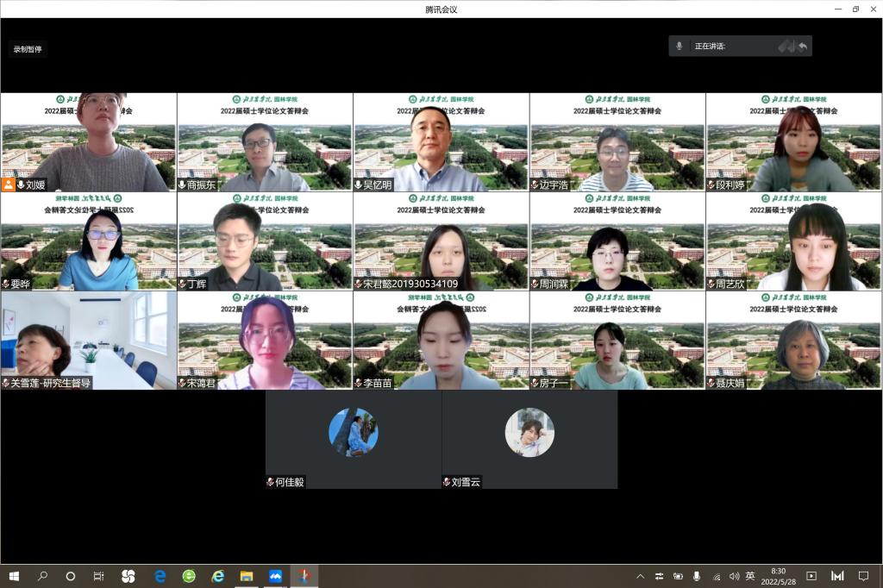Open the Windows Start menu
Image resolution: width=883 pixels, height=588 pixels.
click(x=14, y=576)
